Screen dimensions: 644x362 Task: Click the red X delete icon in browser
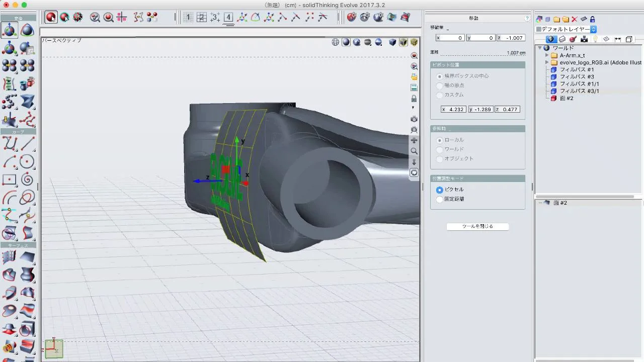575,19
